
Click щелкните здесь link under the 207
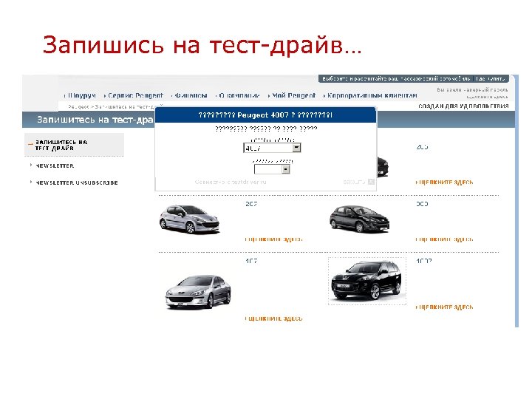pos(273,239)
